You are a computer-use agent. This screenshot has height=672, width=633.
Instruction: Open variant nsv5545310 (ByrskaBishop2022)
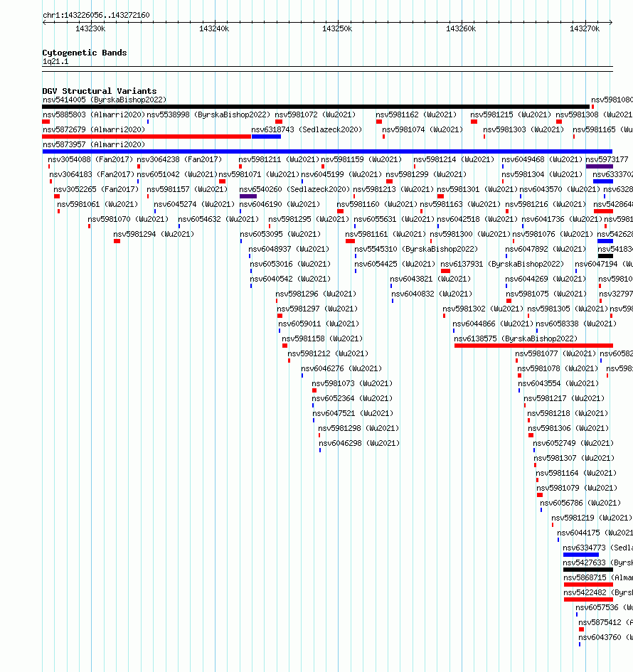click(x=415, y=249)
